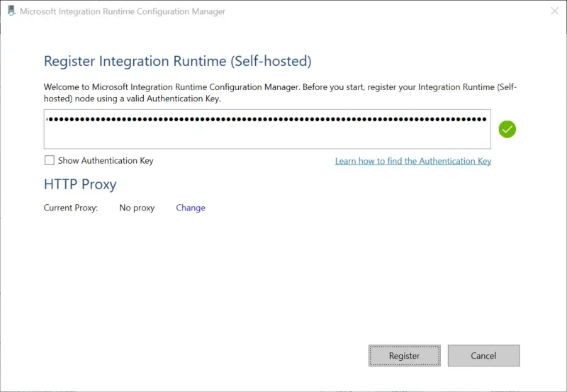Open Learn how to find the Authentication Key

(412, 162)
